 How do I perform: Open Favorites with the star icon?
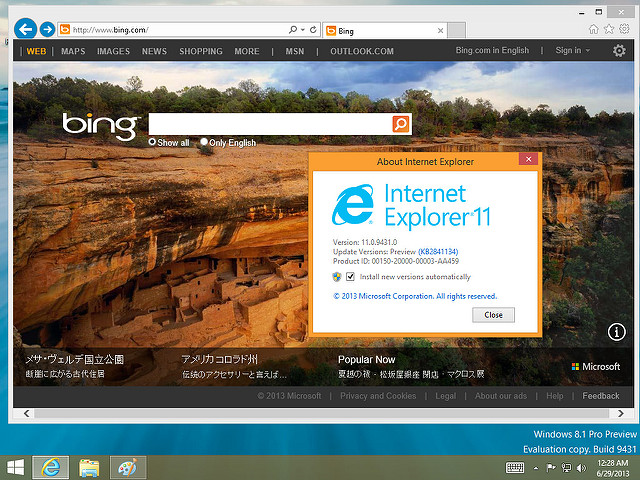pos(609,29)
